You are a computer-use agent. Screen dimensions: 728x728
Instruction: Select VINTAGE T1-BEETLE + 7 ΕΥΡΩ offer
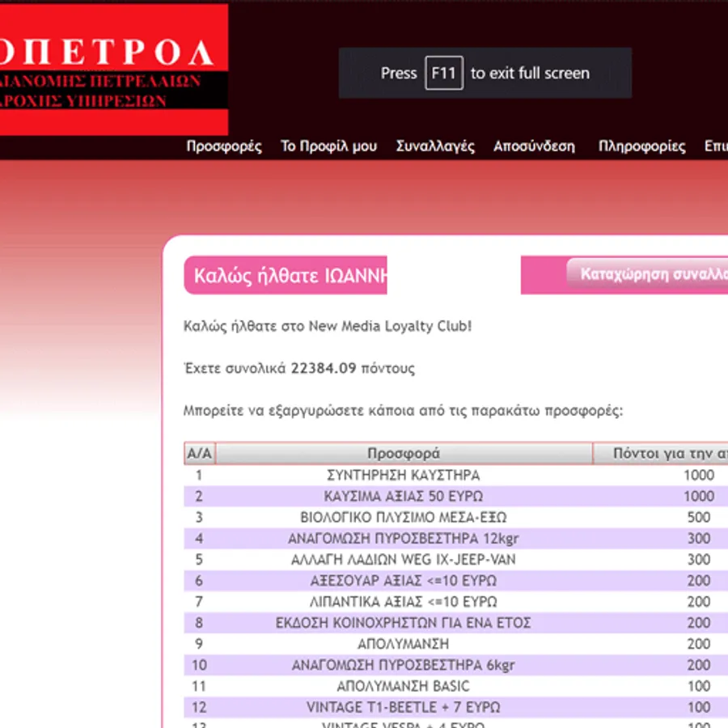(x=456, y=707)
